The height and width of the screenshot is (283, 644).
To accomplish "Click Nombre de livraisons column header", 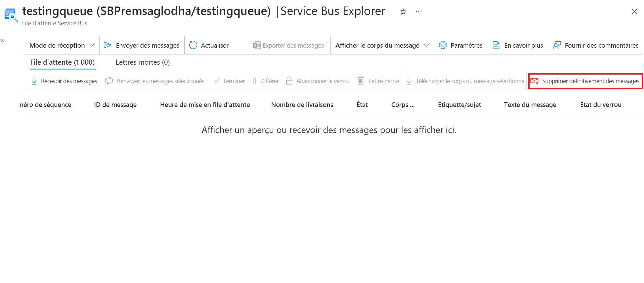I will coord(302,105).
